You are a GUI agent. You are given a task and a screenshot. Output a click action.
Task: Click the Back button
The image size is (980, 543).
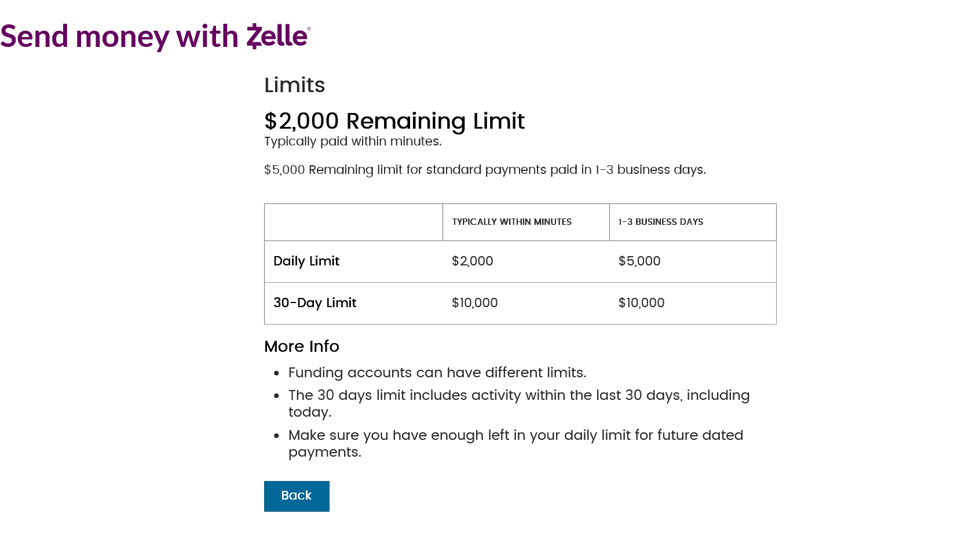click(297, 496)
